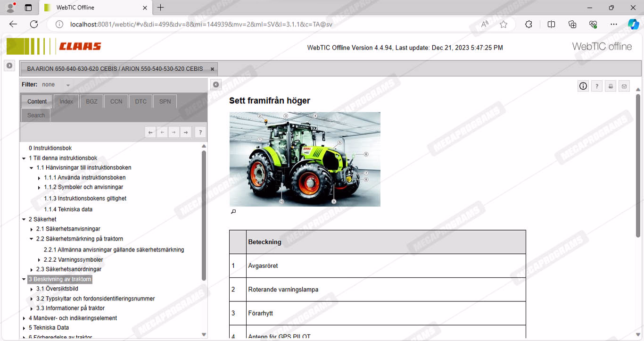The height and width of the screenshot is (341, 644).
Task: Open the left sidebar play arrow button
Action: [9, 66]
